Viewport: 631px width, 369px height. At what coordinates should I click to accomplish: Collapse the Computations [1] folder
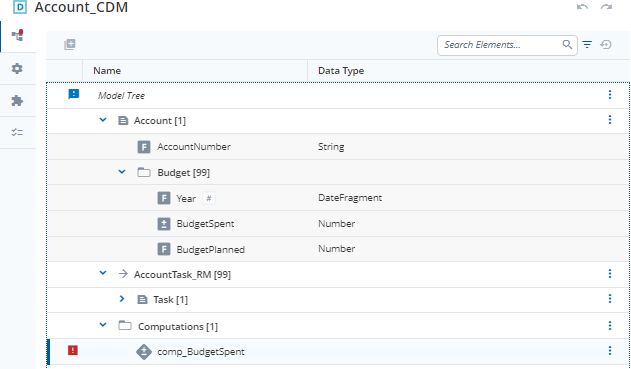[103, 325]
